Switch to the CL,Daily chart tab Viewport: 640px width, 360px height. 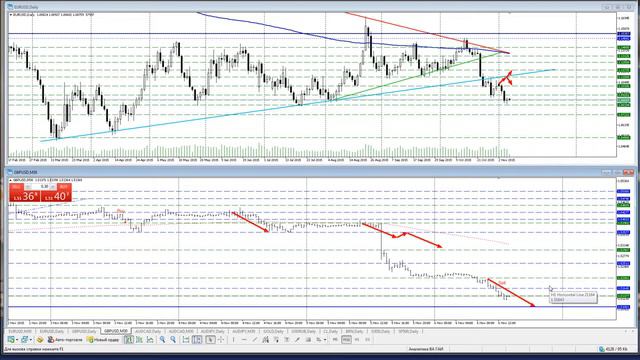click(330, 331)
